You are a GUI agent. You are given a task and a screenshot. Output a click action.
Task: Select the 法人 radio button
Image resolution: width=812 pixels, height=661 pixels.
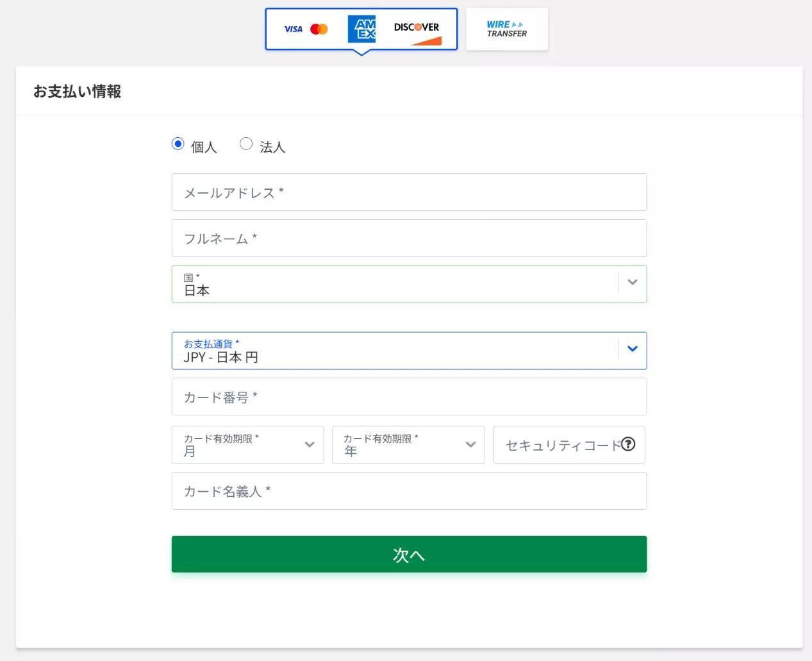246,144
